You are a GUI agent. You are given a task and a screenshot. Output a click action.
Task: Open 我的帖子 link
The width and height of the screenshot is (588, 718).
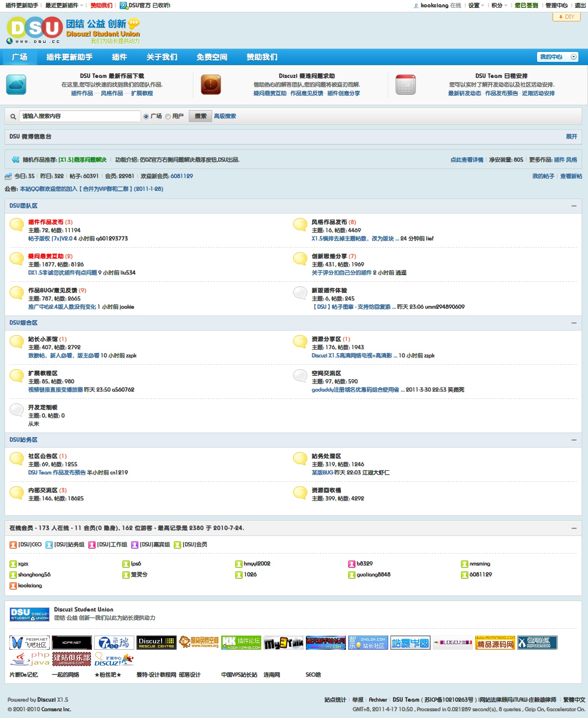tap(543, 176)
